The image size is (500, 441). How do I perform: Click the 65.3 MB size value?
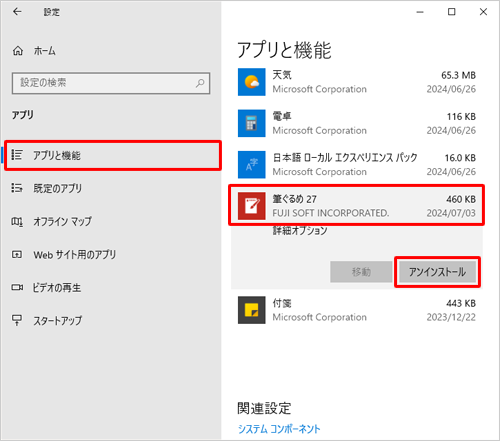(x=458, y=75)
